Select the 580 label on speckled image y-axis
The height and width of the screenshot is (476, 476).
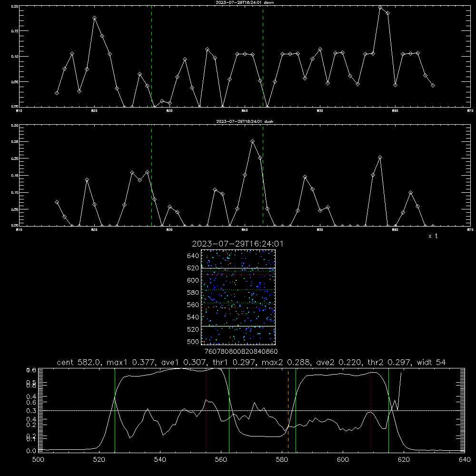[x=193, y=293]
